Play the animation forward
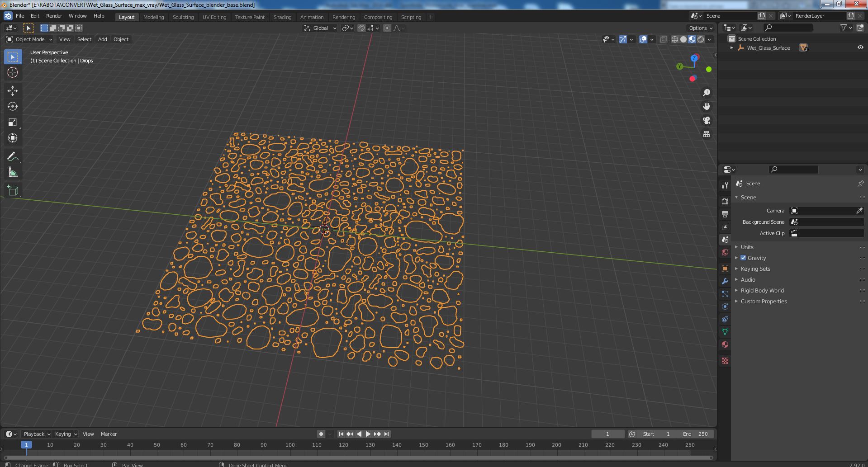 (368, 434)
